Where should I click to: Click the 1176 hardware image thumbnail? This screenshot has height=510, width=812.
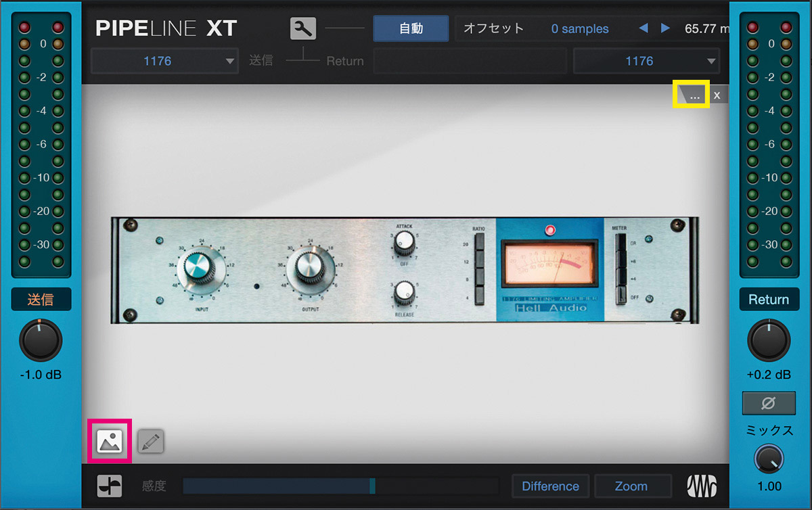[405, 270]
